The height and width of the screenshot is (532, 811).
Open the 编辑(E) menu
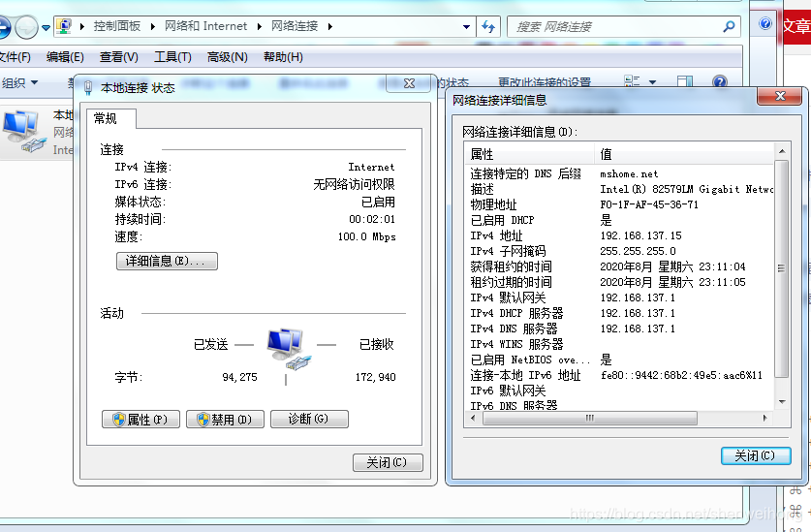click(65, 57)
